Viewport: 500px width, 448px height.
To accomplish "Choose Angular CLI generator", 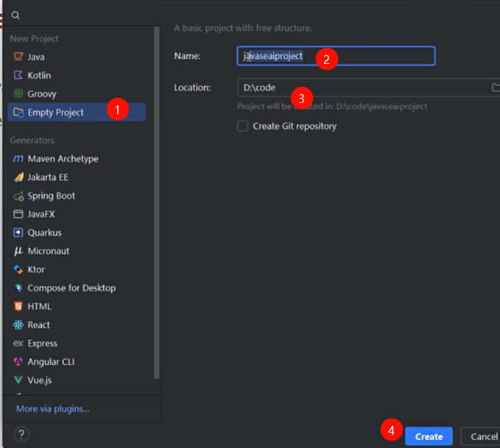I will click(77, 362).
